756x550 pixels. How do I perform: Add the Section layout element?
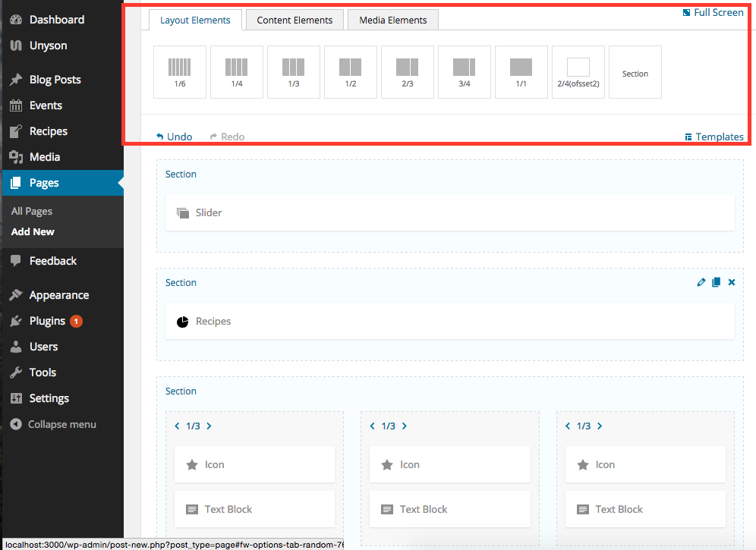click(x=635, y=72)
